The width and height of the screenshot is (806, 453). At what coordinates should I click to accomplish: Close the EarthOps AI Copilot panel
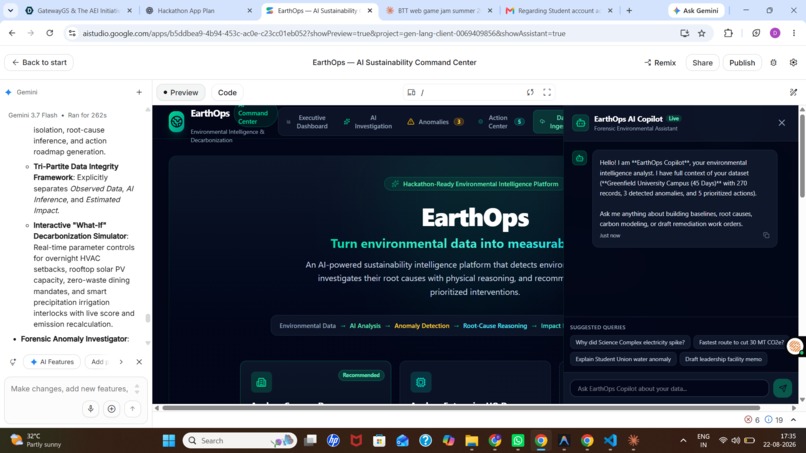coord(781,122)
